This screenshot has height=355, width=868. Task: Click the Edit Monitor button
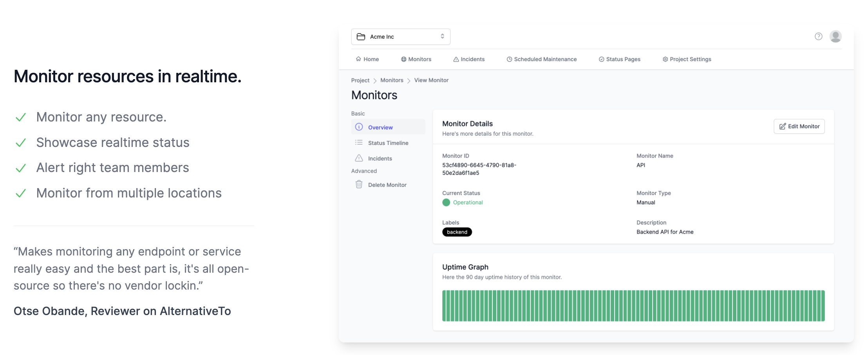coord(799,126)
